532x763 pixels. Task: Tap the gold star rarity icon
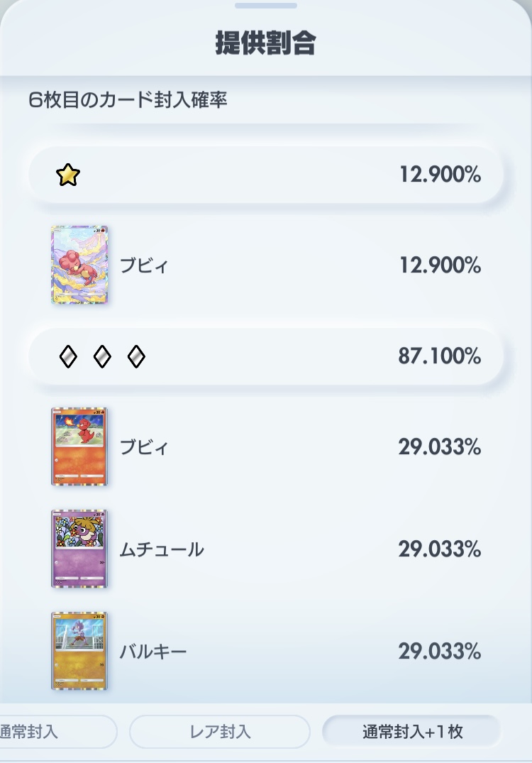(x=68, y=175)
